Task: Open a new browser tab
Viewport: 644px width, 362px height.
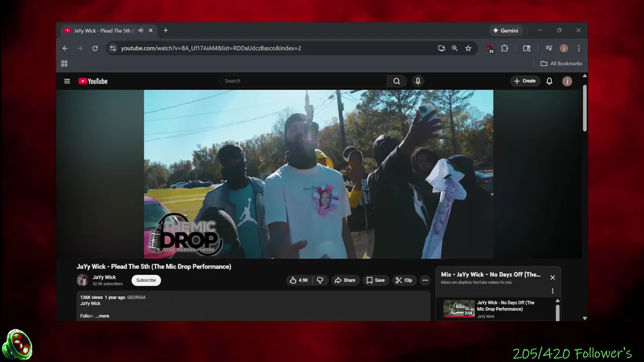Action: click(166, 30)
